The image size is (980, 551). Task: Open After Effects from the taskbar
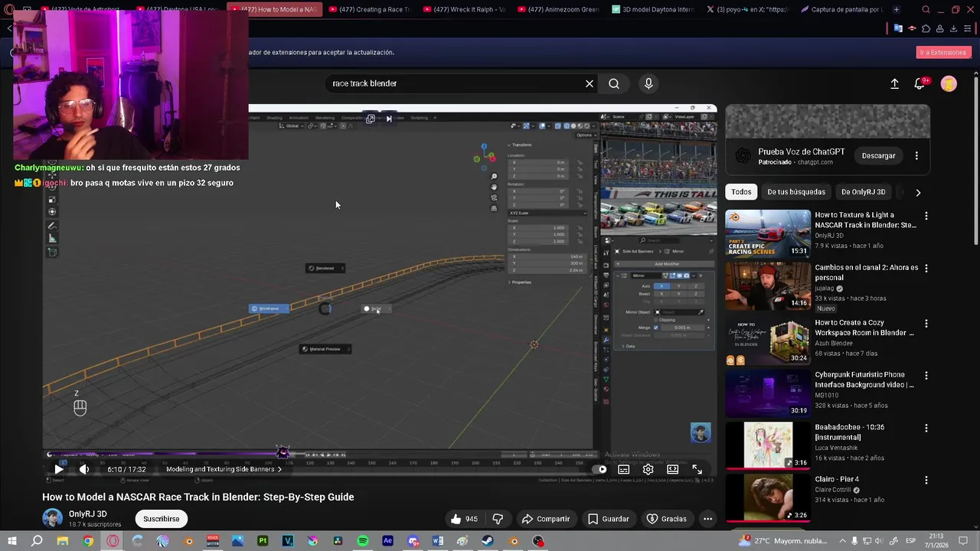tap(387, 541)
